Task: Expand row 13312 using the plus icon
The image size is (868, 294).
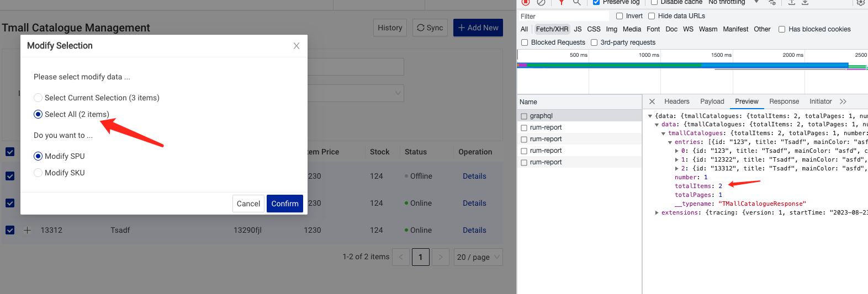Action: (x=27, y=230)
